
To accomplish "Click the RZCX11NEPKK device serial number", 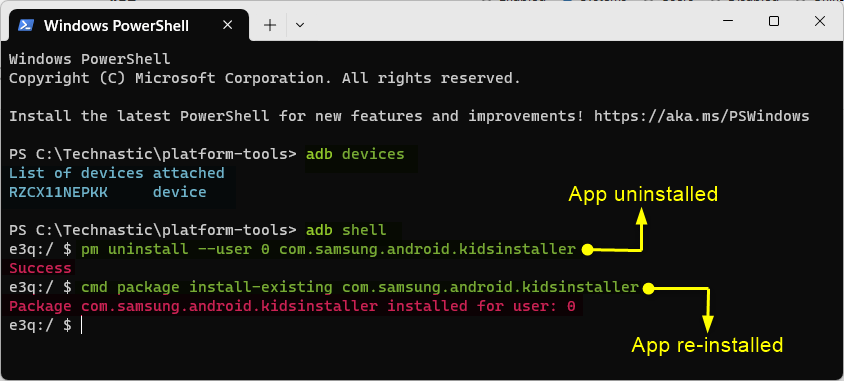I will 58,192.
